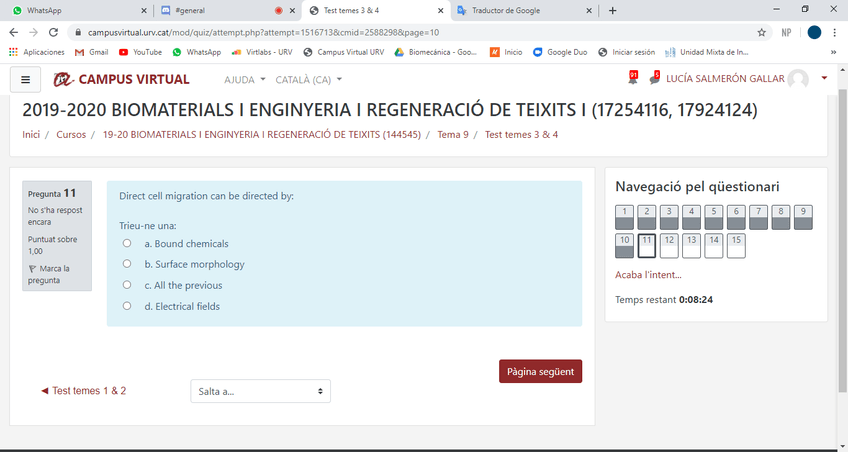Jump to question 9 in navigation
The height and width of the screenshot is (452, 848).
pos(803,217)
